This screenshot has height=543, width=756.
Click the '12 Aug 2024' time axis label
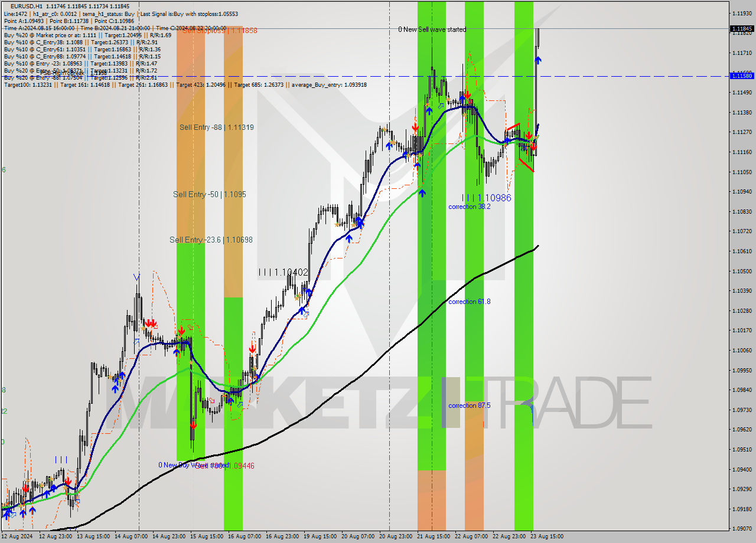click(17, 537)
